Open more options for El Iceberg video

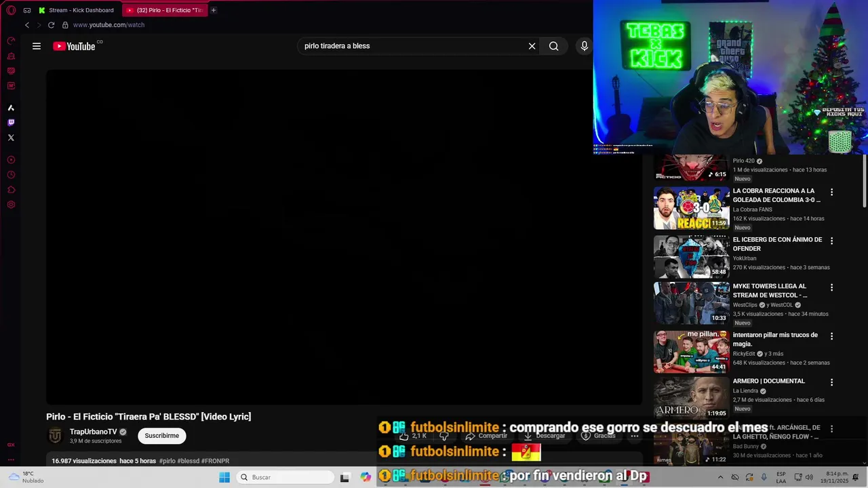coord(831,241)
